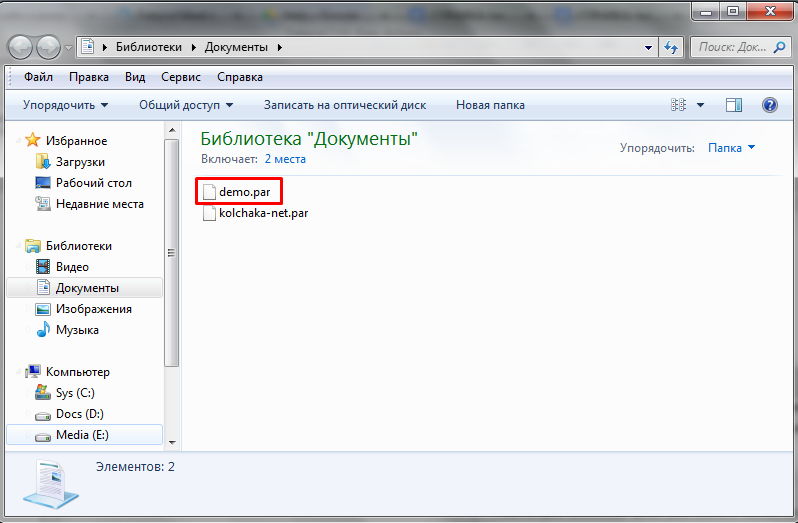Click the navigation pane scroll down arrow

tap(172, 443)
